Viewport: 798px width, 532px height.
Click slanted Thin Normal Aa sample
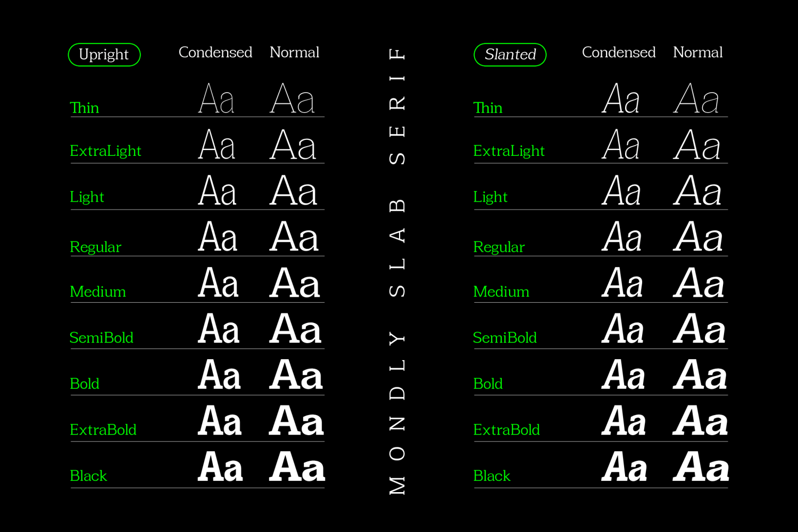pyautogui.click(x=696, y=99)
